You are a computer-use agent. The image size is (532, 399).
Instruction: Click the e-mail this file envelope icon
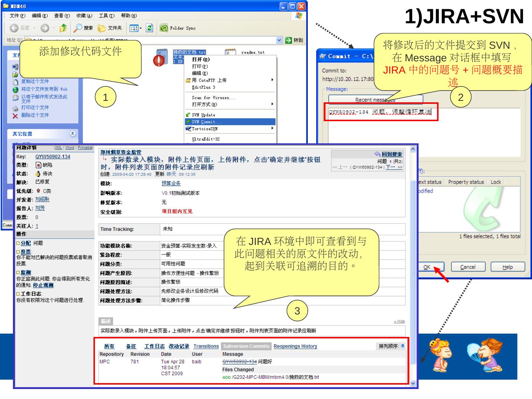15,98
